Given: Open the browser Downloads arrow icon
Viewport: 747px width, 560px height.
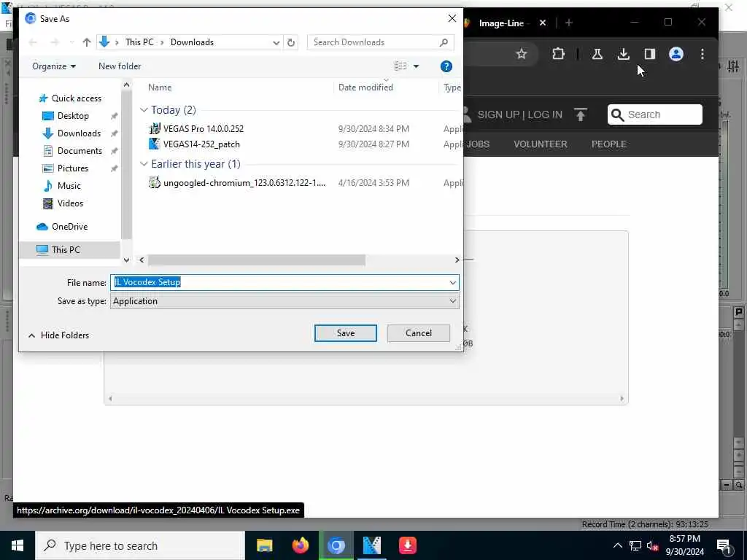Looking at the screenshot, I should [623, 54].
